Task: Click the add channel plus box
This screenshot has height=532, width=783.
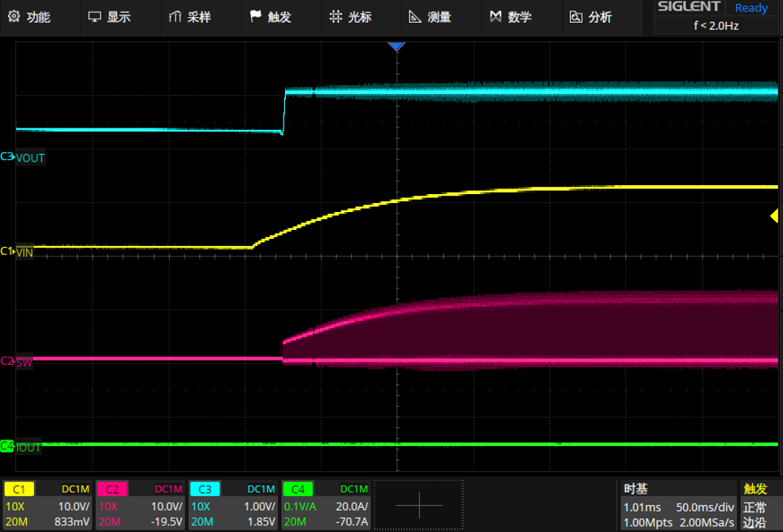Action: (419, 505)
